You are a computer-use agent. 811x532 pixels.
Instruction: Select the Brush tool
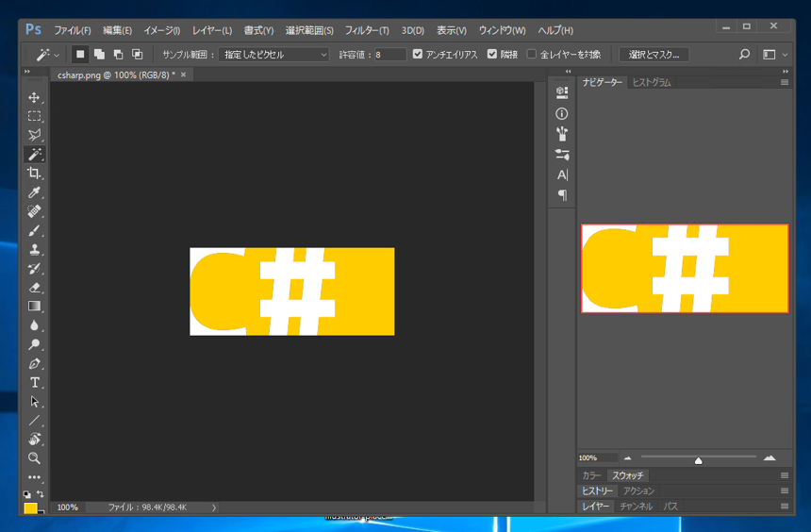point(34,230)
